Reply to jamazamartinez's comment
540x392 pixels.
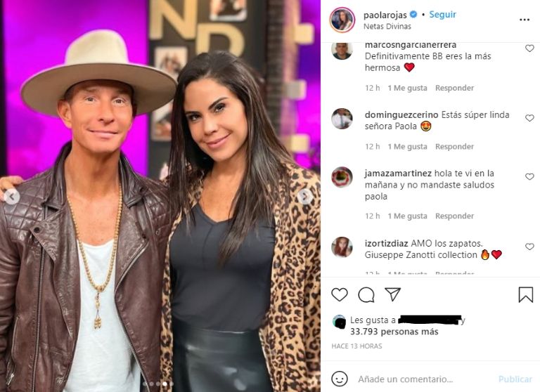(x=455, y=216)
